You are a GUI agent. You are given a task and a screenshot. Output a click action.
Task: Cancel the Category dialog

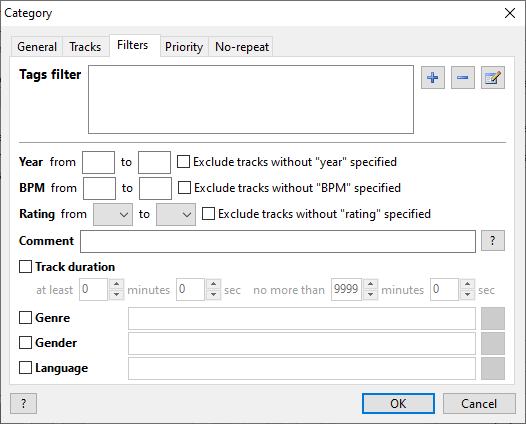click(479, 403)
